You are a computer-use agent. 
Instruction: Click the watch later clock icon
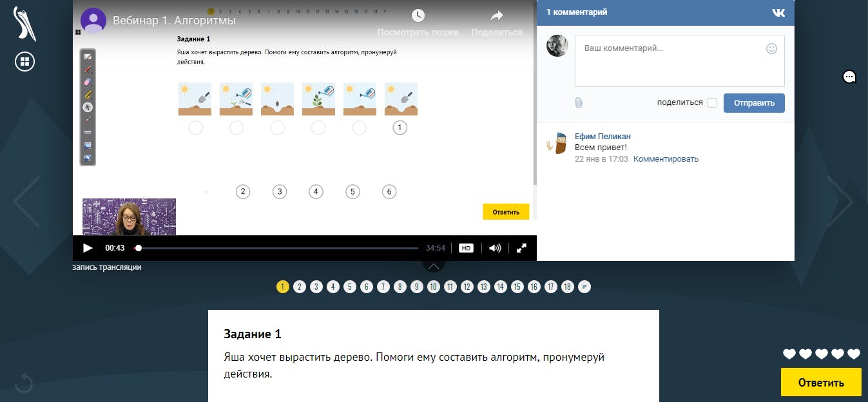418,15
